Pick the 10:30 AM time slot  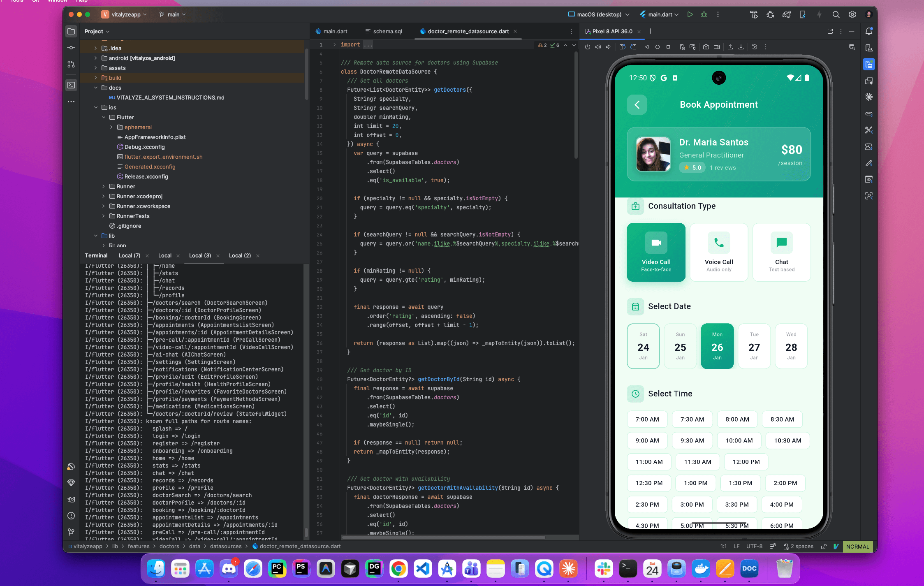[787, 440]
